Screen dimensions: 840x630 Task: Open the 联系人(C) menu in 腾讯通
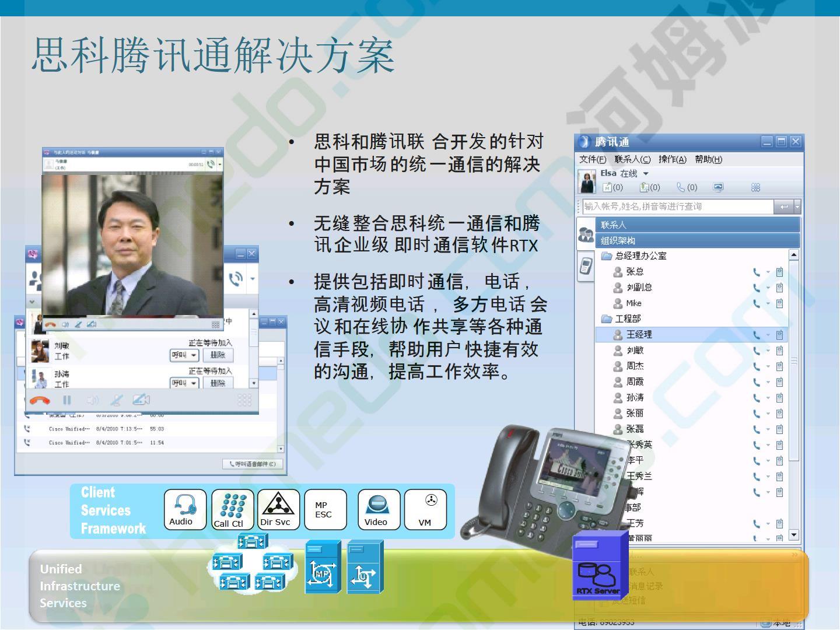[x=632, y=159]
